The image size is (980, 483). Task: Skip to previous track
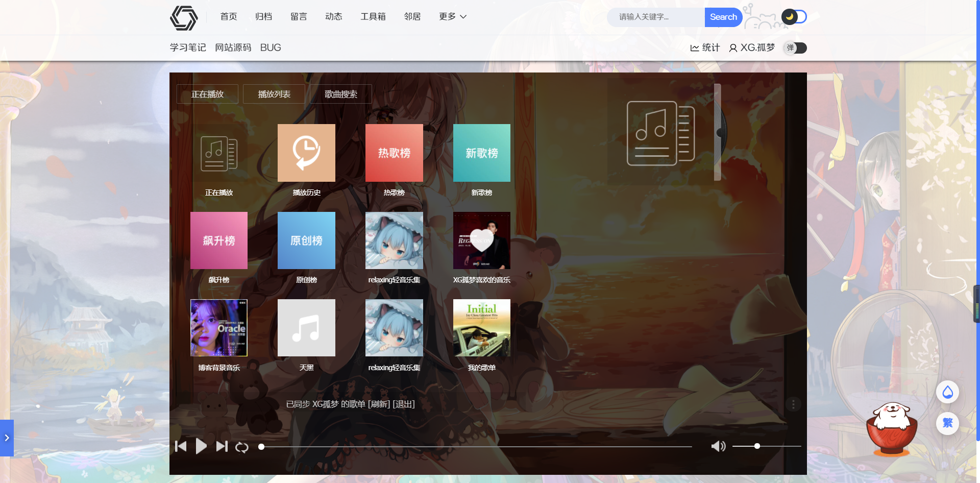tap(181, 446)
